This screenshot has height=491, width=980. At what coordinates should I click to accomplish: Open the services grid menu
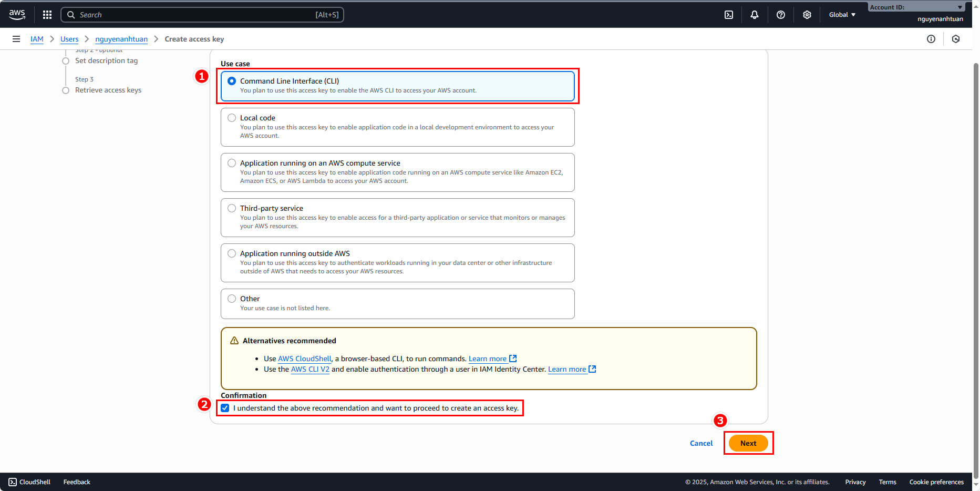pyautogui.click(x=47, y=15)
